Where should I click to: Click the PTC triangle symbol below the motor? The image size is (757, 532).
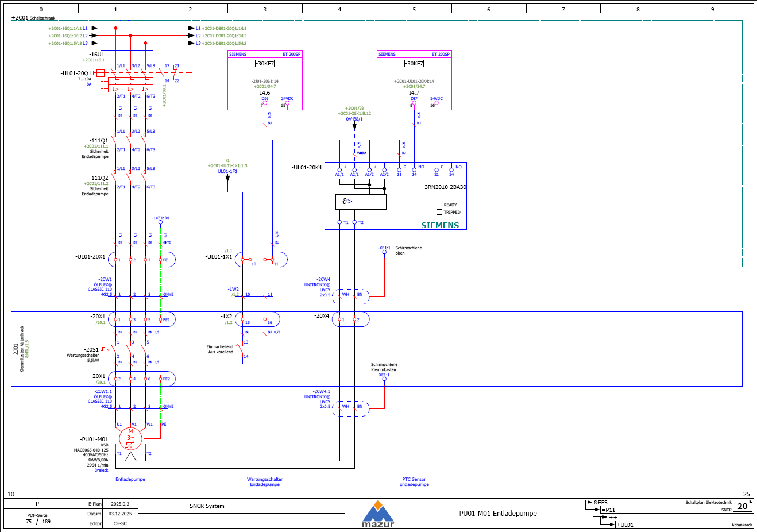pos(130,457)
